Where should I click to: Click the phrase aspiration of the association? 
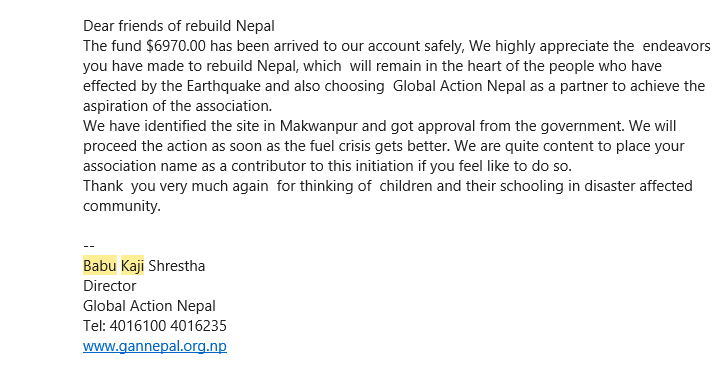[178, 106]
